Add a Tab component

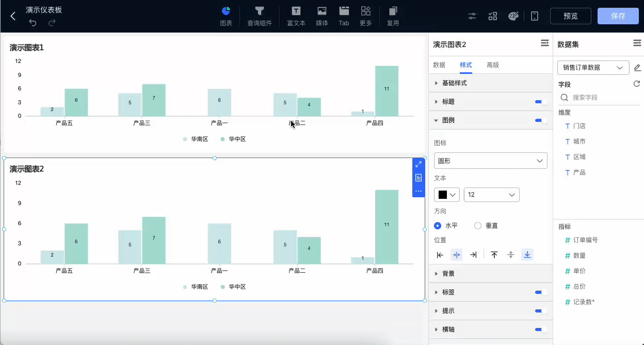tap(344, 17)
